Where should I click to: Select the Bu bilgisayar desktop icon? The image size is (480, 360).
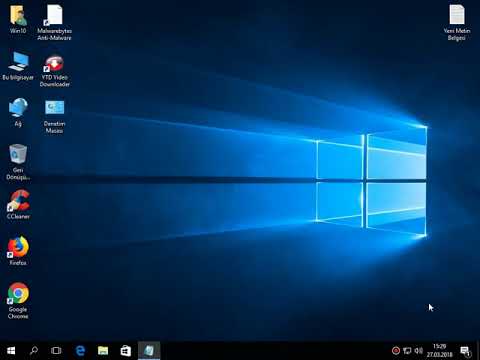18,66
